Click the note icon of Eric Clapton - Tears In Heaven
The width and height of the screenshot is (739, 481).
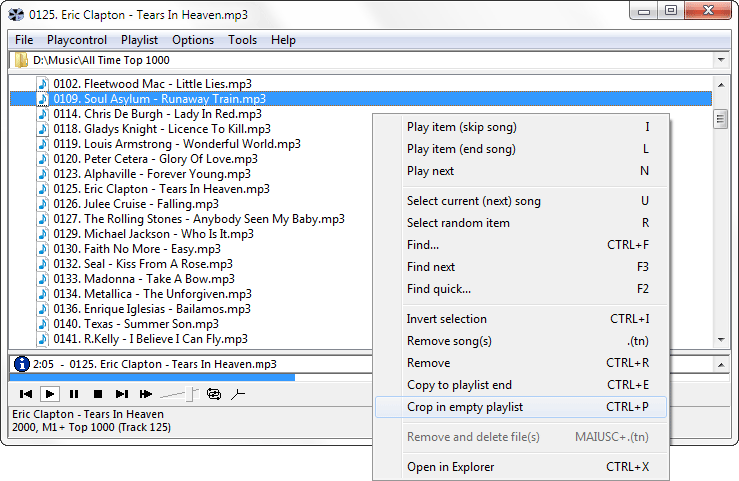(x=43, y=189)
